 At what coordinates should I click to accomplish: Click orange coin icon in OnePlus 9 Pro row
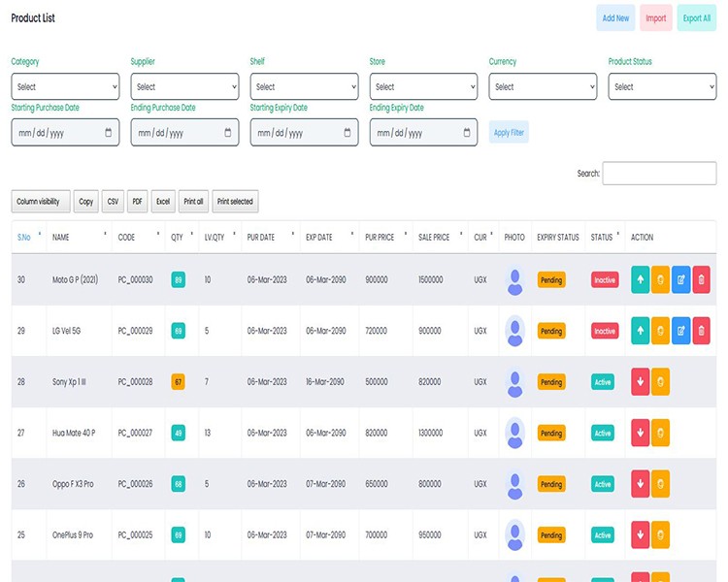(660, 534)
